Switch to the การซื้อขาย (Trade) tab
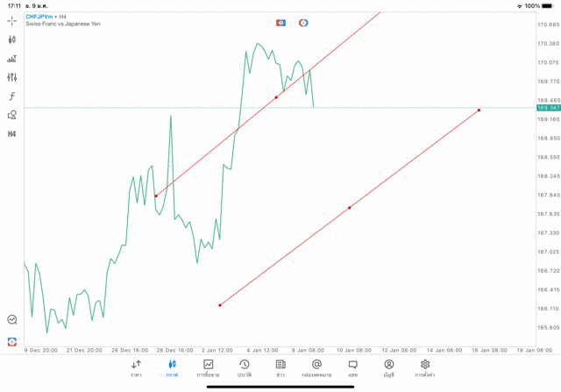 [208, 368]
